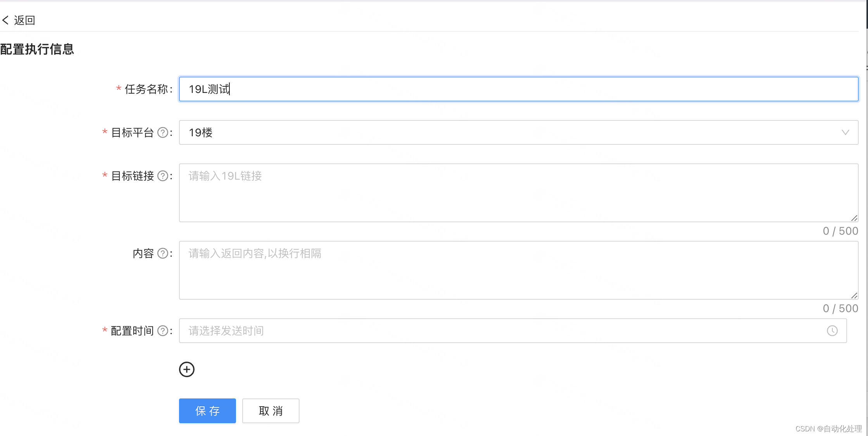The width and height of the screenshot is (868, 436).
Task: Click the clock icon in time field
Action: coord(832,331)
